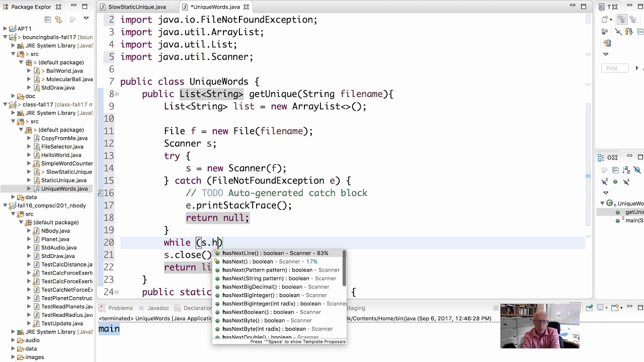Toggle Hide Non-Public members in Outline
This screenshot has height=362, width=644.
(615, 182)
